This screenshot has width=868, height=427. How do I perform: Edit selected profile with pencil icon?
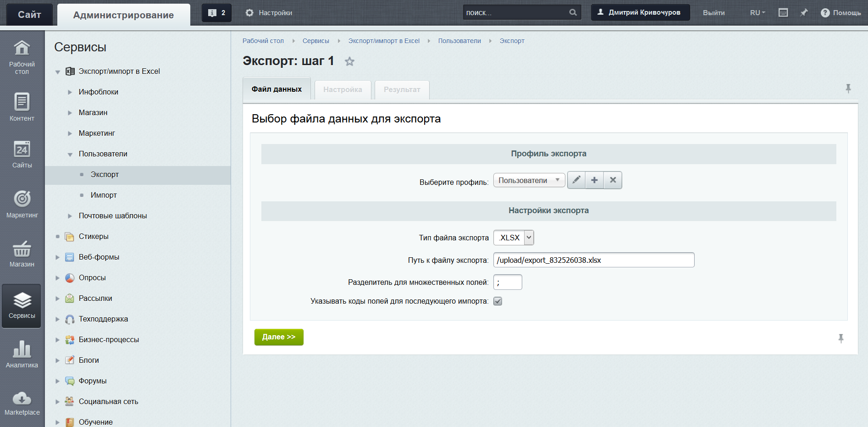(576, 180)
